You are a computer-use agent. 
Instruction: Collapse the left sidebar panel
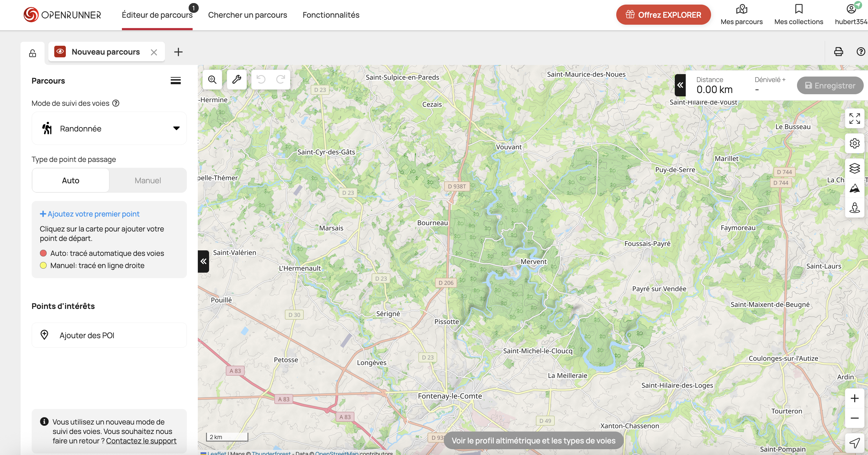coord(203,261)
